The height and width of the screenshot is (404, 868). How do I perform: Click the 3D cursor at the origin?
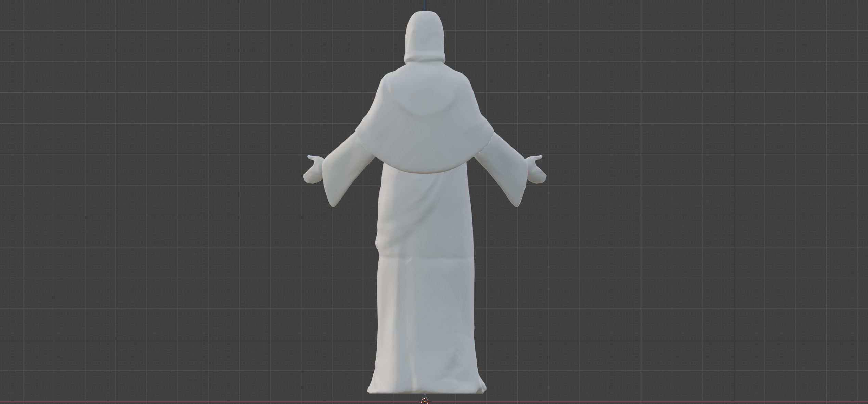425,401
